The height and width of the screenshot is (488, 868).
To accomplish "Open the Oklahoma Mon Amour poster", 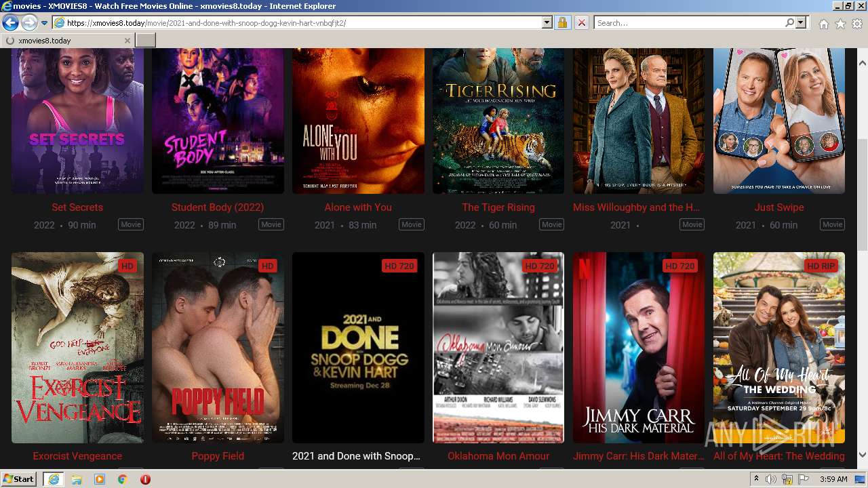I will pyautogui.click(x=498, y=348).
